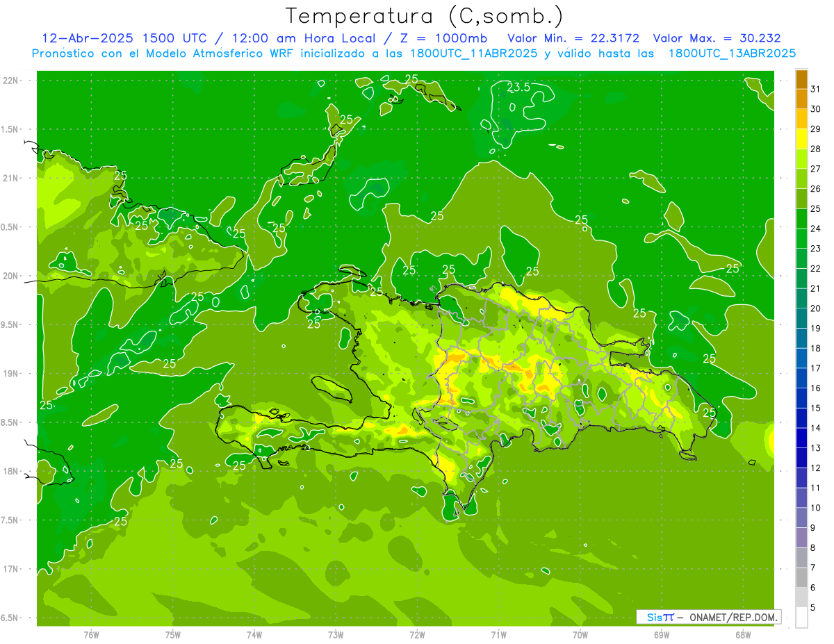Image resolution: width=834 pixels, height=644 pixels.
Task: Click the colorbar tick label "31"
Action: click(x=816, y=89)
